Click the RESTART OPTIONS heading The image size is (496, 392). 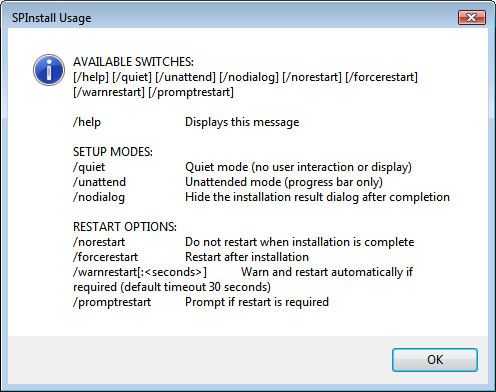[125, 227]
